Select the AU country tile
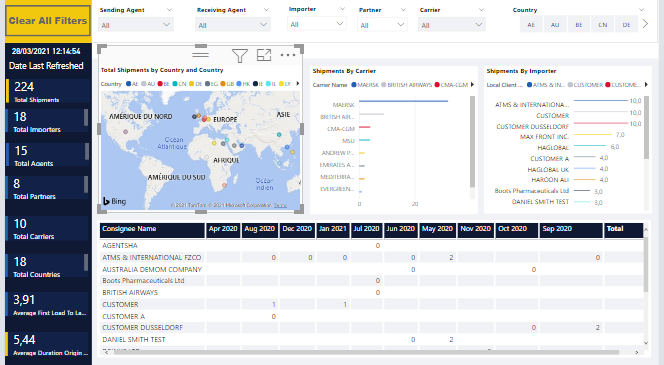 (x=555, y=25)
